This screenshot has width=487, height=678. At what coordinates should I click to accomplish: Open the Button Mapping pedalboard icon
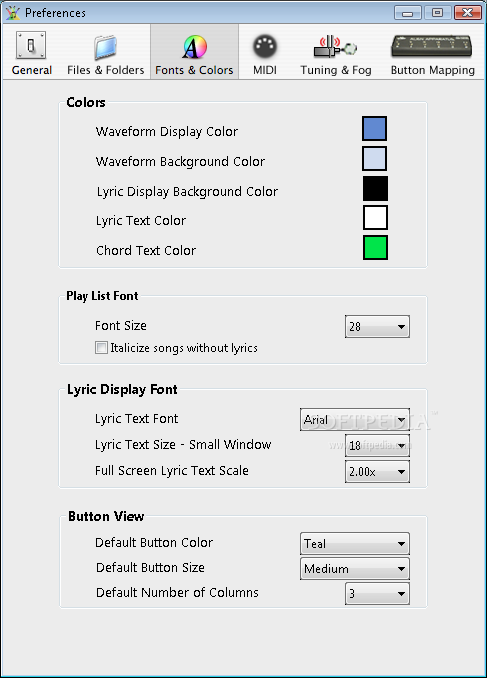432,46
